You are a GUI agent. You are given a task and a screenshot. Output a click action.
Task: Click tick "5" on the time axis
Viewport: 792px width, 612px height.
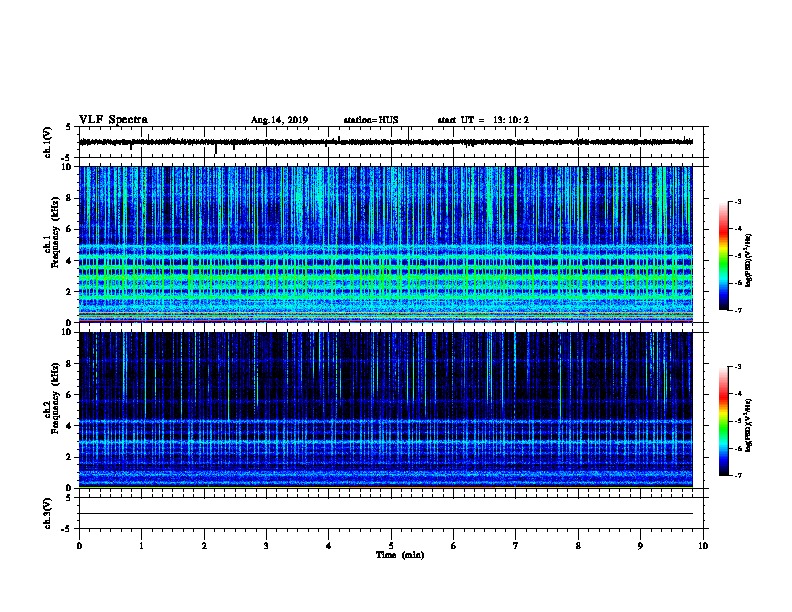pyautogui.click(x=391, y=546)
